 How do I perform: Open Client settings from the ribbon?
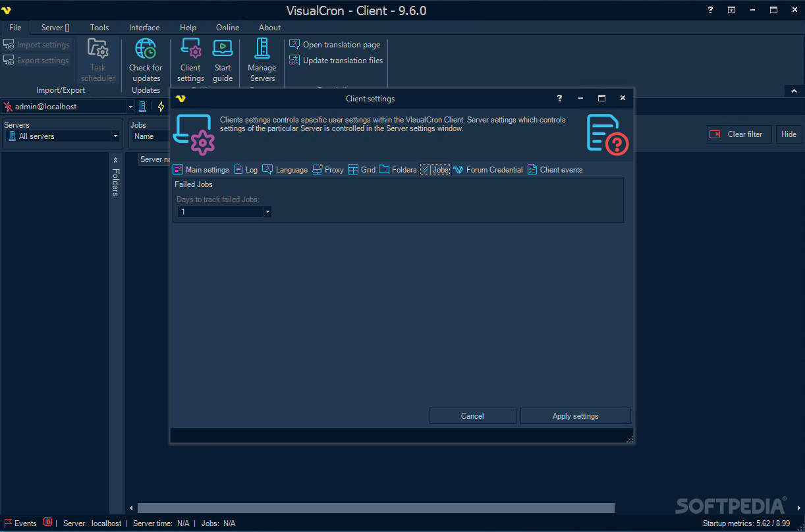[x=190, y=61]
